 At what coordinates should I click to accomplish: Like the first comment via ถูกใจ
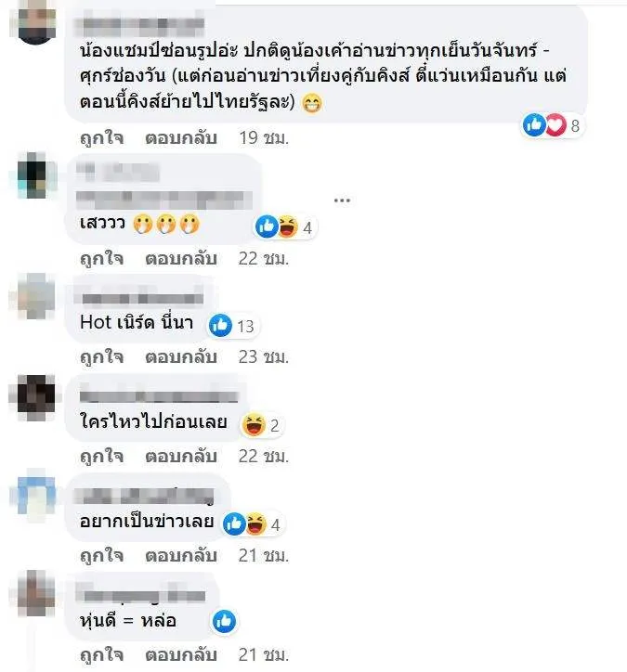tap(102, 138)
